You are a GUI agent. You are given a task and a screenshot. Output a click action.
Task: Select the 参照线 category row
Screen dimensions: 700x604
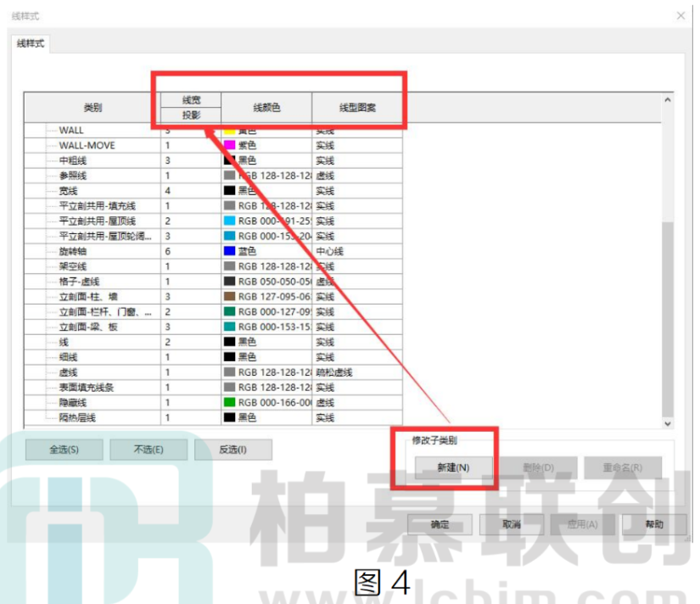click(x=72, y=176)
